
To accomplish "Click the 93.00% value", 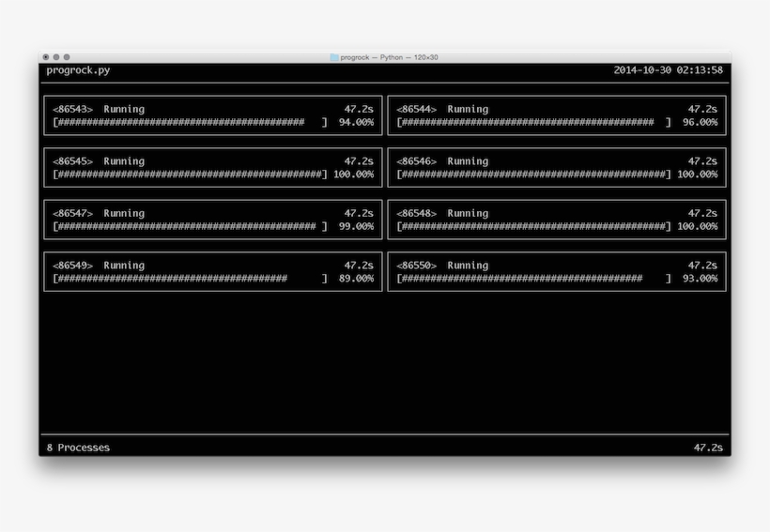I will tap(700, 279).
